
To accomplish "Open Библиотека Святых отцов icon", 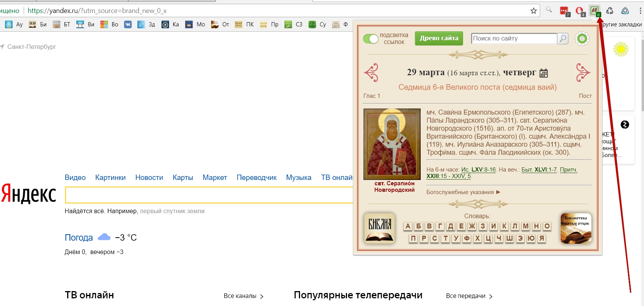I will (x=576, y=228).
